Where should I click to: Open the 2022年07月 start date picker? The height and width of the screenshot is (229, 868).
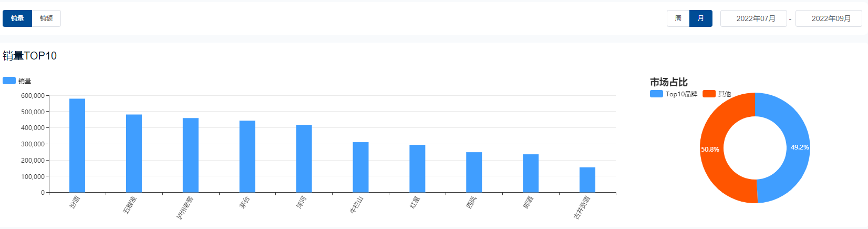[x=753, y=18]
